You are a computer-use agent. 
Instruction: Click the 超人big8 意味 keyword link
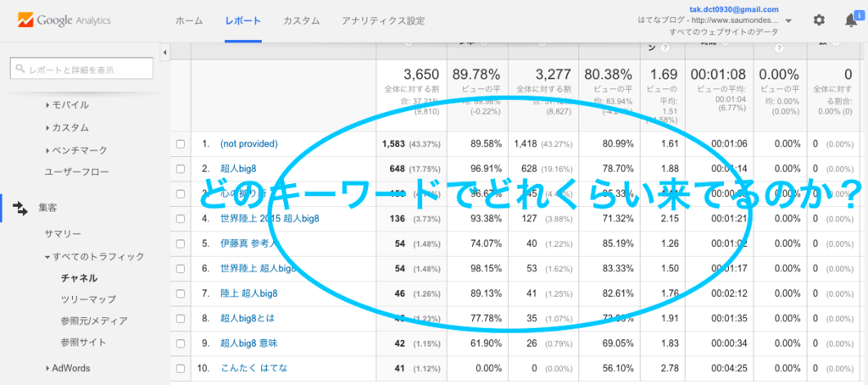coord(248,343)
